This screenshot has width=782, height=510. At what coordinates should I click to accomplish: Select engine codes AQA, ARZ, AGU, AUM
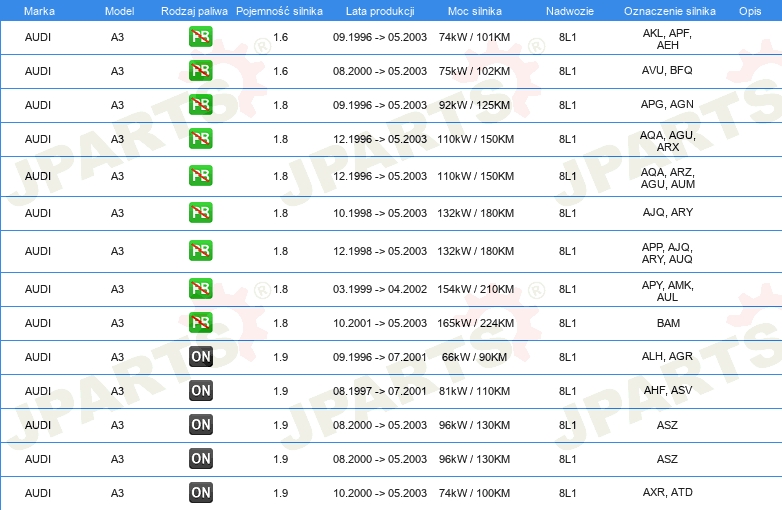(667, 178)
